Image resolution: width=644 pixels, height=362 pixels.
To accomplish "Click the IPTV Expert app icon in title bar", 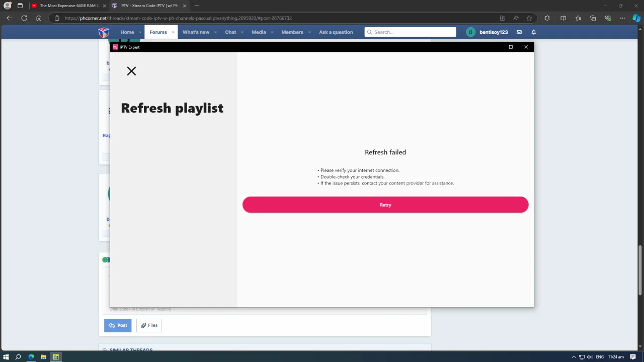I will [115, 47].
